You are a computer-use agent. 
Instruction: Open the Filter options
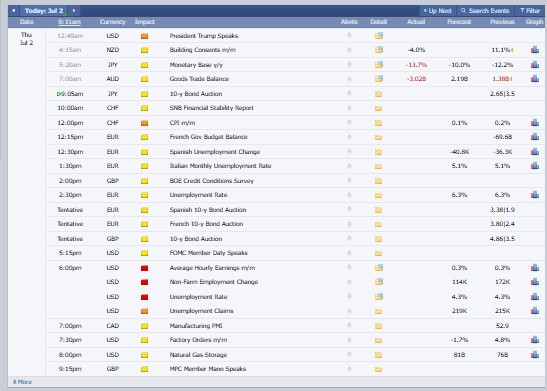[x=530, y=11]
